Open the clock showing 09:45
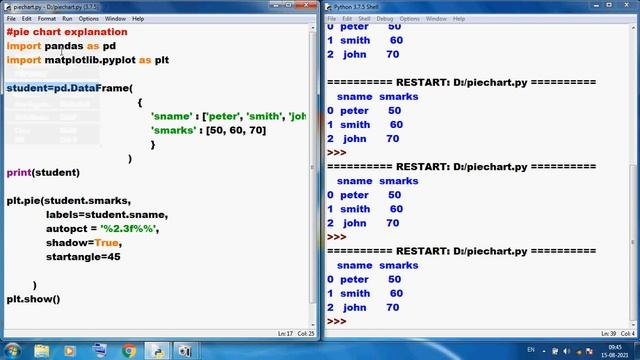This screenshot has width=640, height=360. [x=615, y=351]
